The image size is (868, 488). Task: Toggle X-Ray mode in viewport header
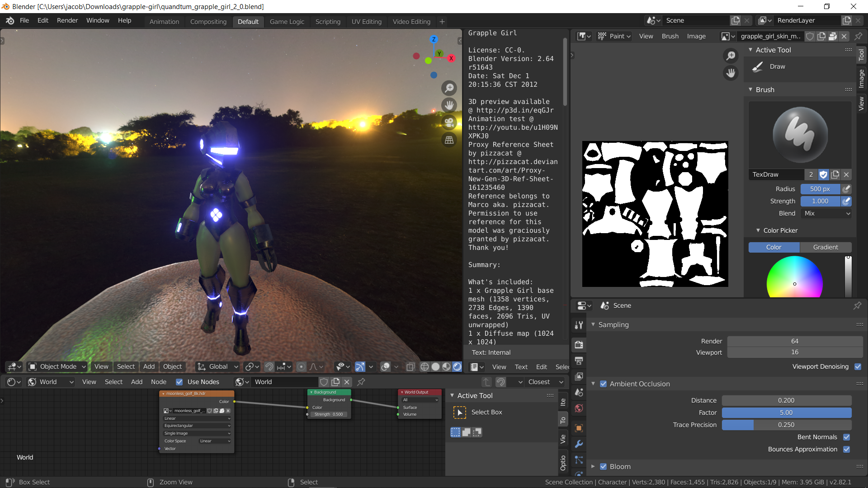click(410, 367)
